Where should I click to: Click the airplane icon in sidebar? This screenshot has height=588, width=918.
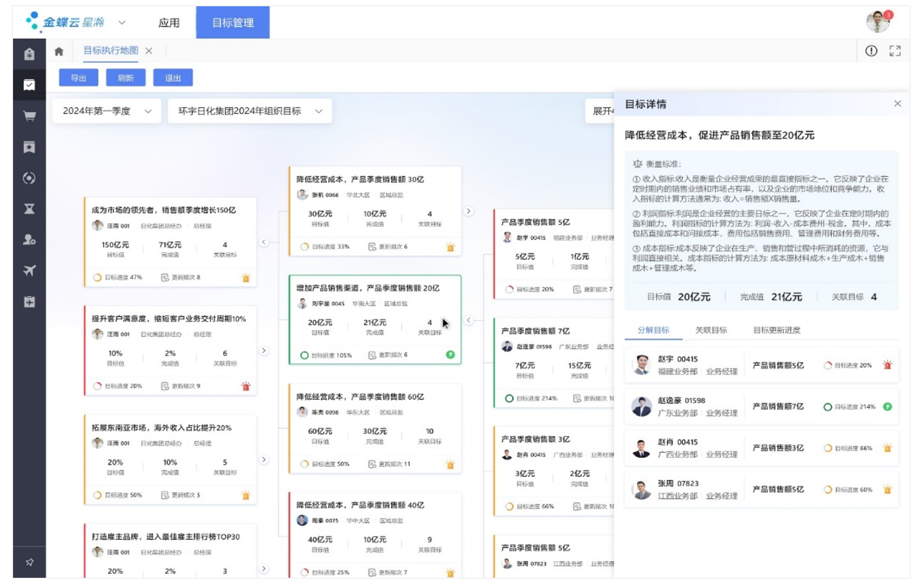(x=29, y=270)
